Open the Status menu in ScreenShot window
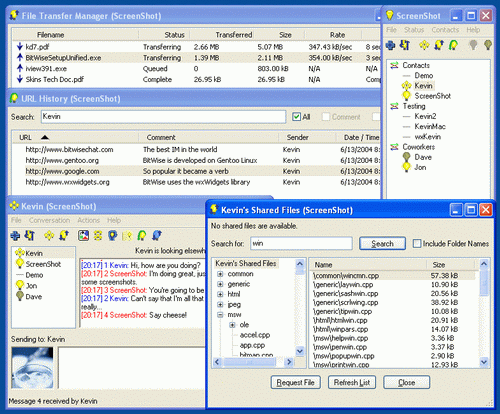The width and height of the screenshot is (500, 414). coord(414,30)
